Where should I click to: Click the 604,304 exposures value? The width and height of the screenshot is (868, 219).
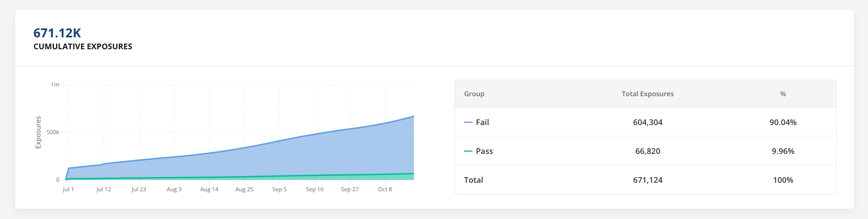pos(648,122)
